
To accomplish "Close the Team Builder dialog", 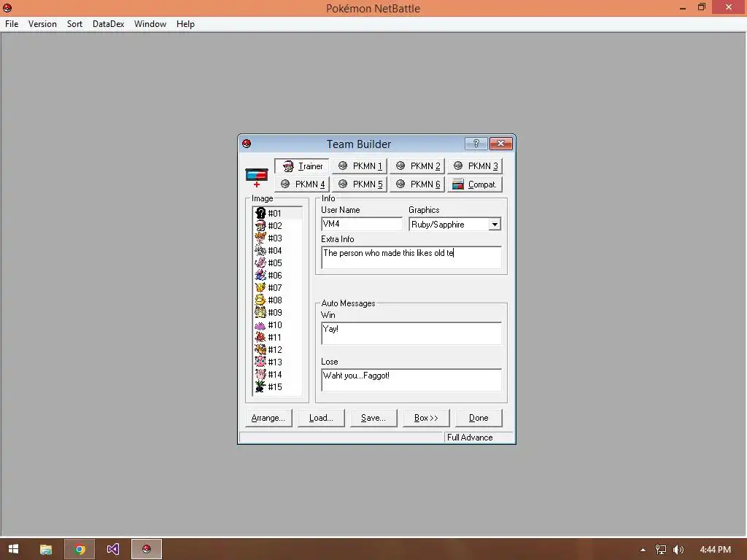I will (500, 144).
